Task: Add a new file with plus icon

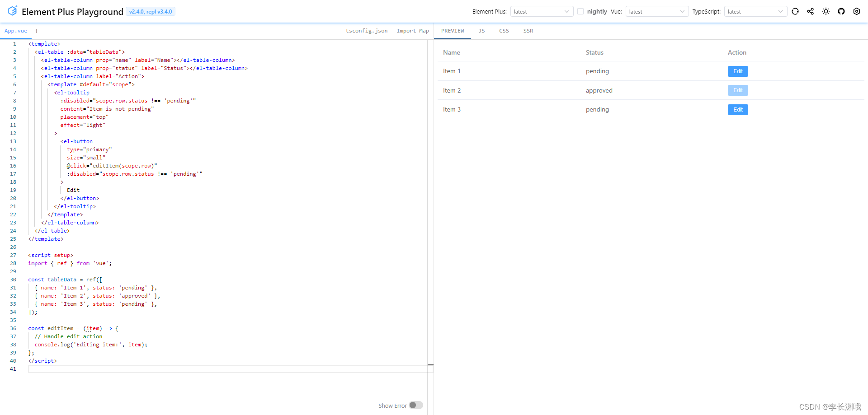Action: pyautogui.click(x=37, y=31)
